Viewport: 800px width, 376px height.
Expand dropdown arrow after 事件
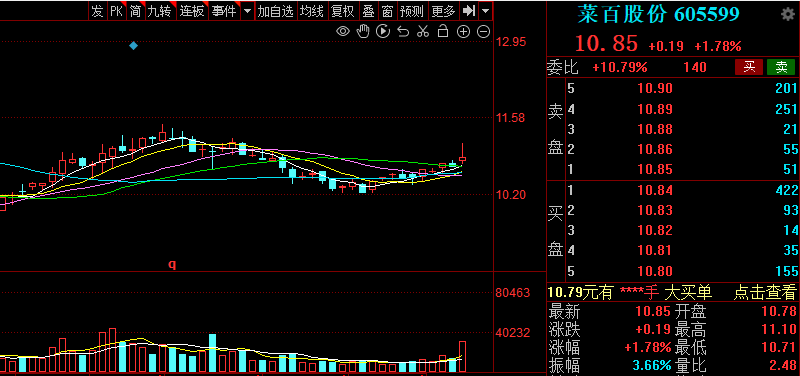coord(247,11)
